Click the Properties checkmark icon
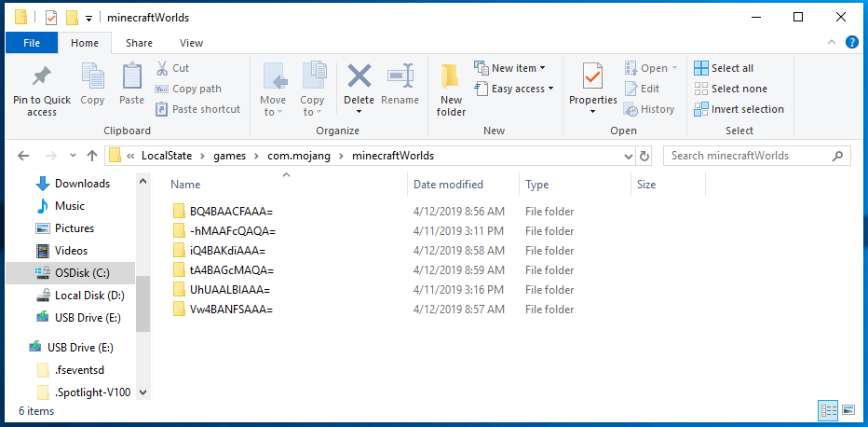The image size is (868, 427). click(593, 76)
